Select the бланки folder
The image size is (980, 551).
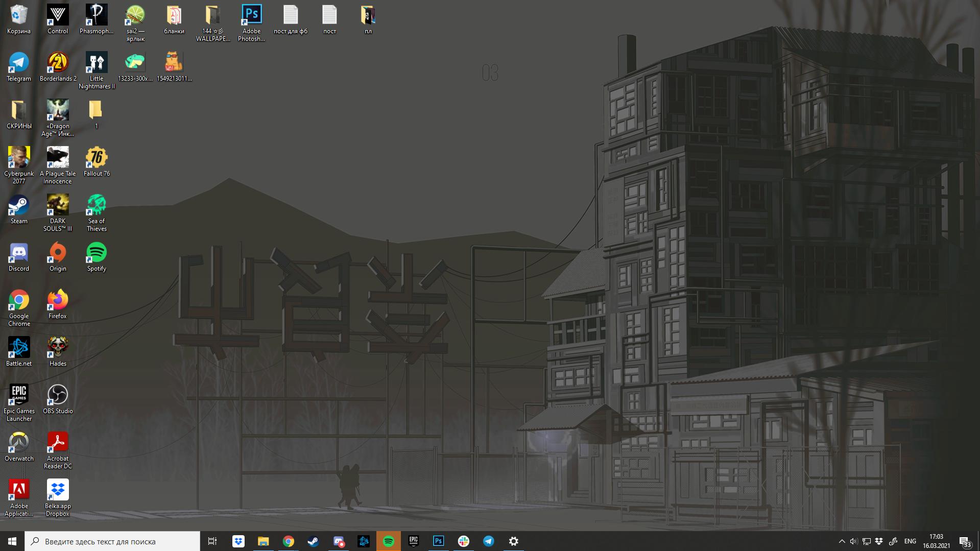tap(174, 20)
